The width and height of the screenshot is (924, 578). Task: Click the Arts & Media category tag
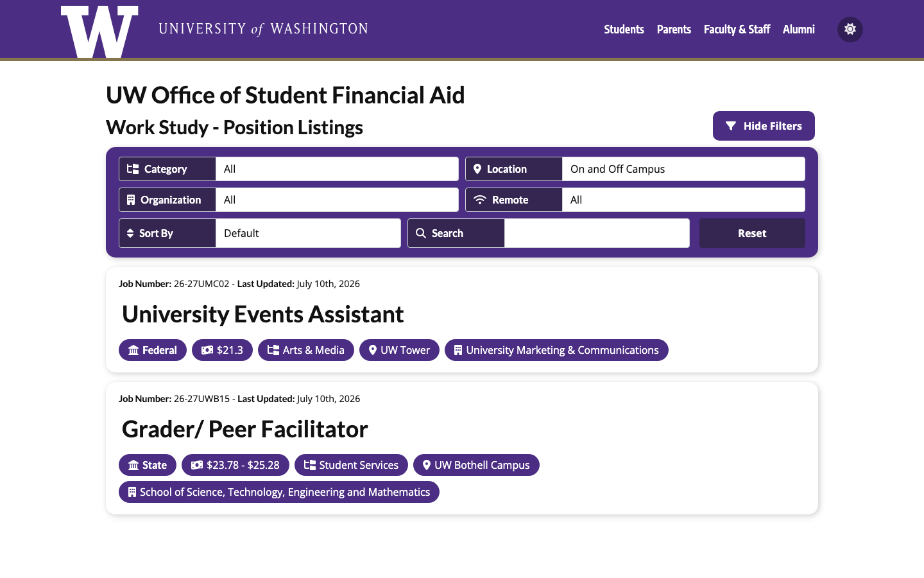click(306, 350)
